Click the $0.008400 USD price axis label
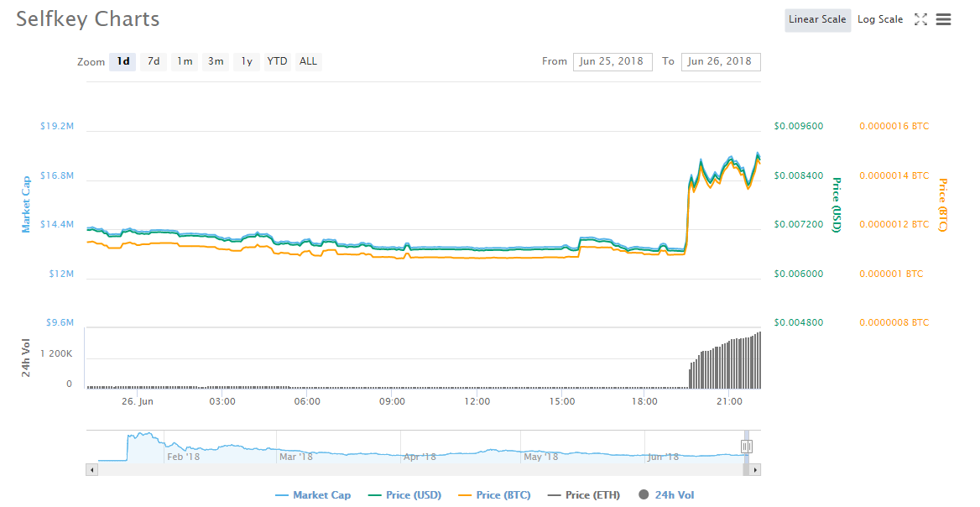The height and width of the screenshot is (507, 980). 799,175
